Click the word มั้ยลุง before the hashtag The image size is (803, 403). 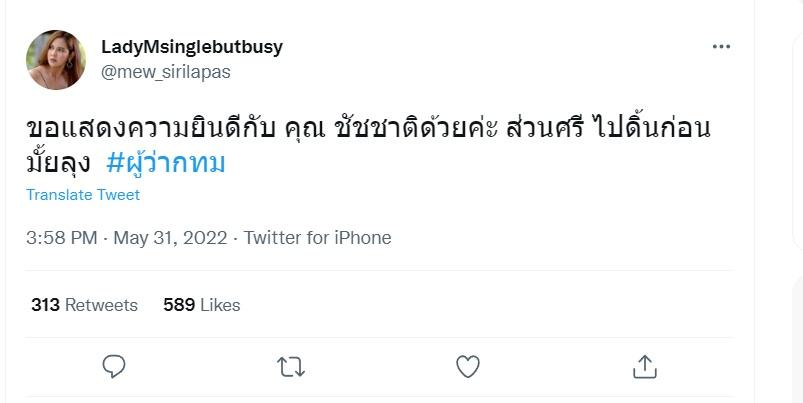tap(60, 163)
